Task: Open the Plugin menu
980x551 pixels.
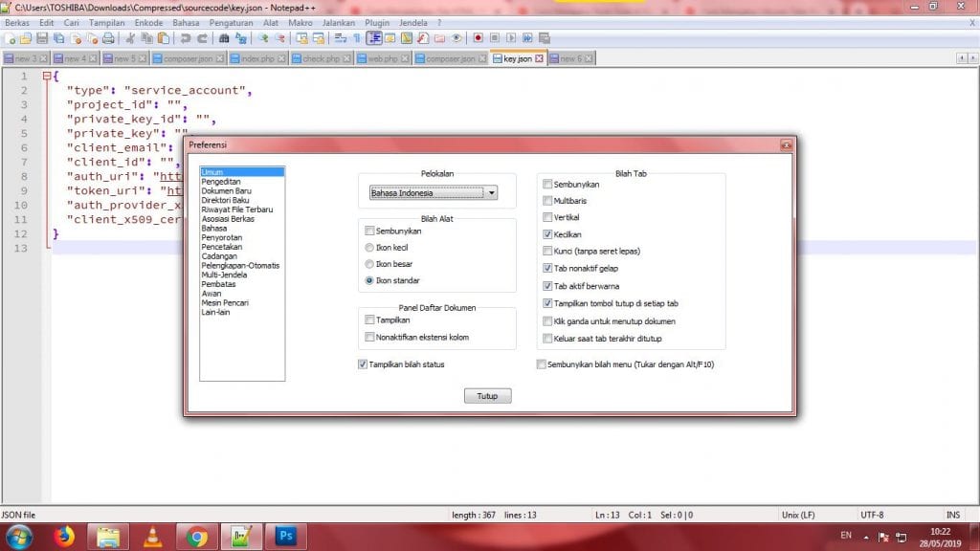Action: pos(377,23)
